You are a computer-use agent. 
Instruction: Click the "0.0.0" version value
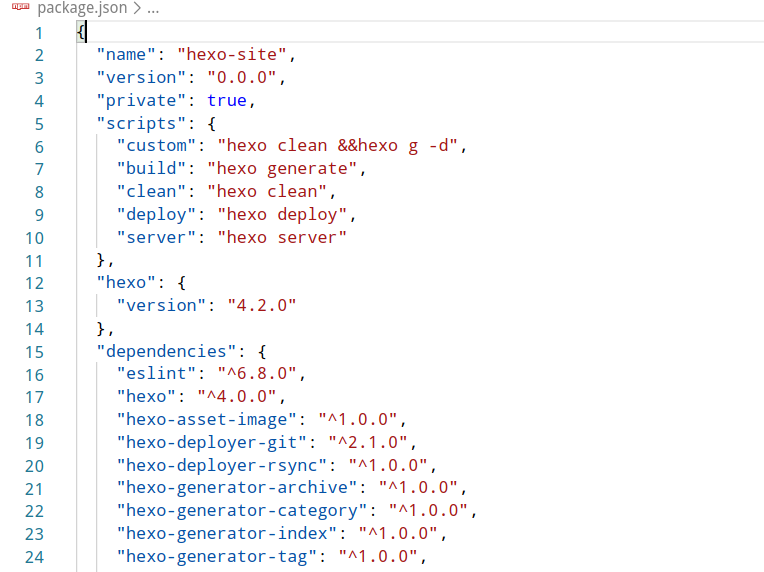(242, 77)
